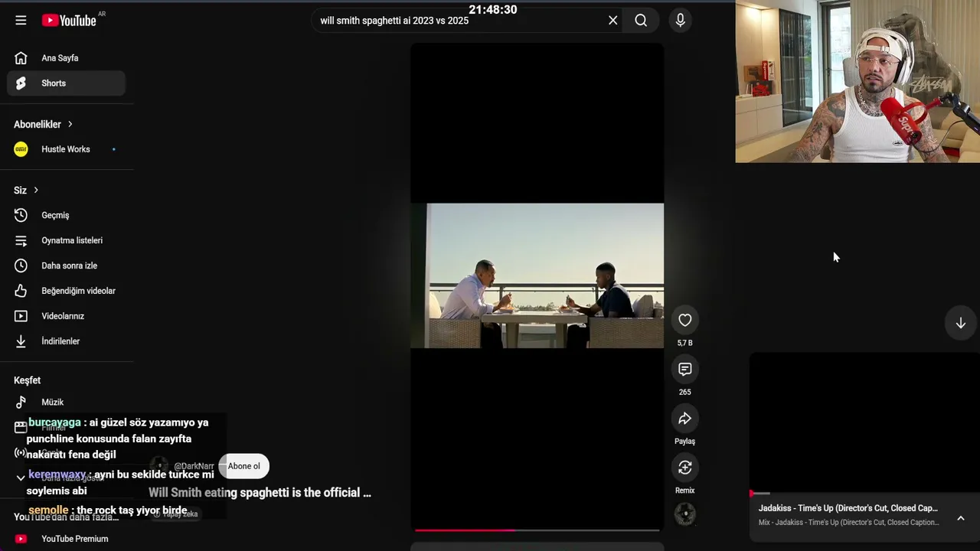Viewport: 980px width, 551px height.
Task: Seek on the miniplayer progress bar
Action: point(864,494)
